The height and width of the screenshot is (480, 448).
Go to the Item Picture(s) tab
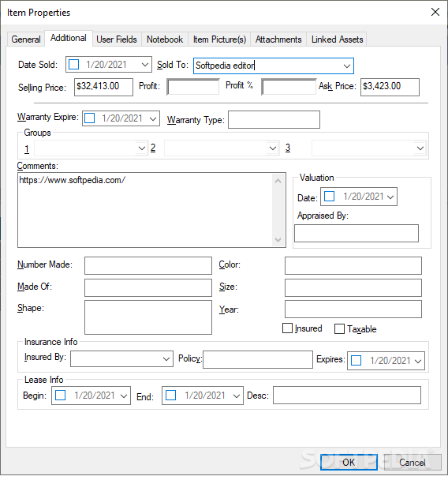tap(219, 39)
